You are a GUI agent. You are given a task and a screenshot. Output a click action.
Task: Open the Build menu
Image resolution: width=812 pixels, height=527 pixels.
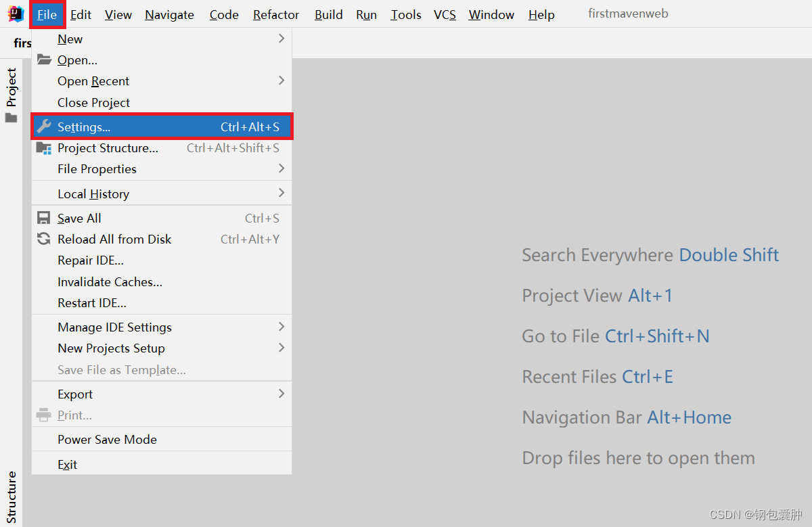(x=328, y=14)
